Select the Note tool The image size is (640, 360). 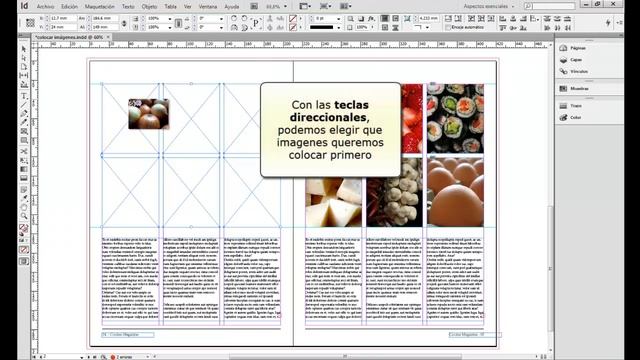(24, 190)
